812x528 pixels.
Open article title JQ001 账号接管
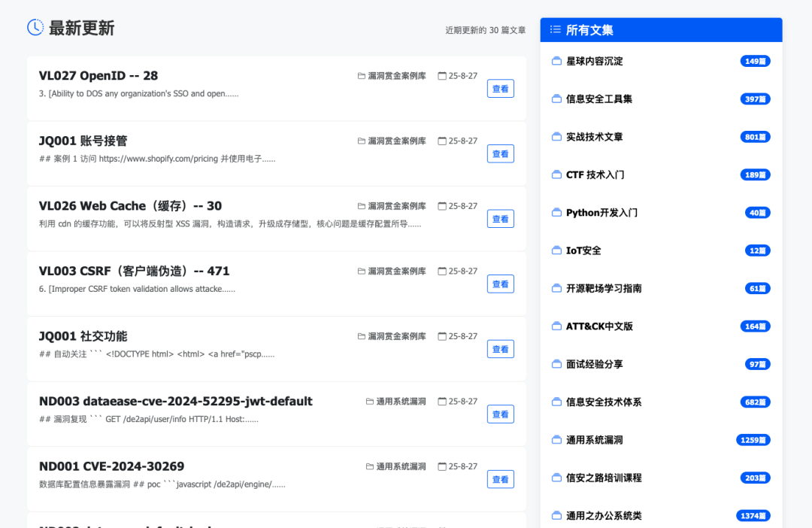click(83, 141)
